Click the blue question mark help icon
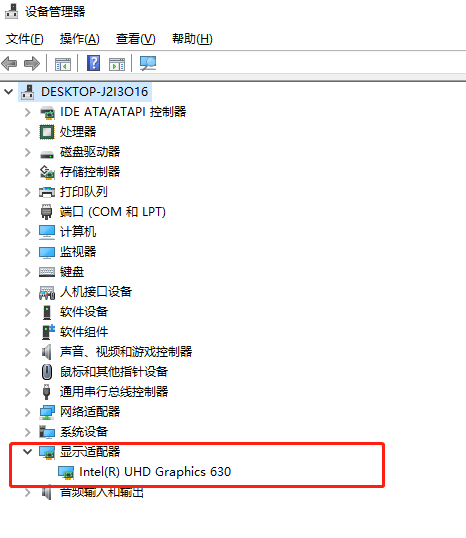 click(93, 63)
